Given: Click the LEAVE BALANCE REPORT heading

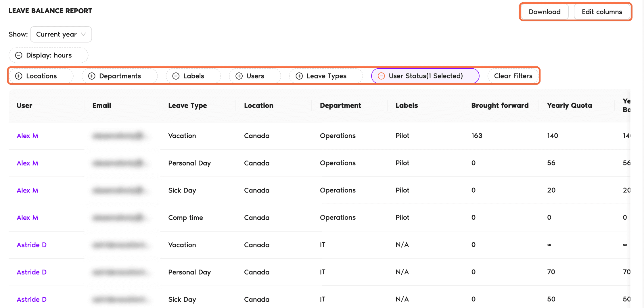Looking at the screenshot, I should [x=50, y=11].
